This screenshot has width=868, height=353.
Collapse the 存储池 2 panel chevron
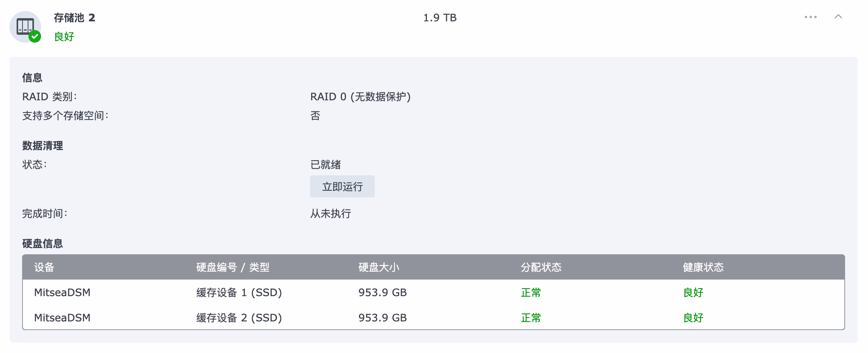pyautogui.click(x=838, y=17)
